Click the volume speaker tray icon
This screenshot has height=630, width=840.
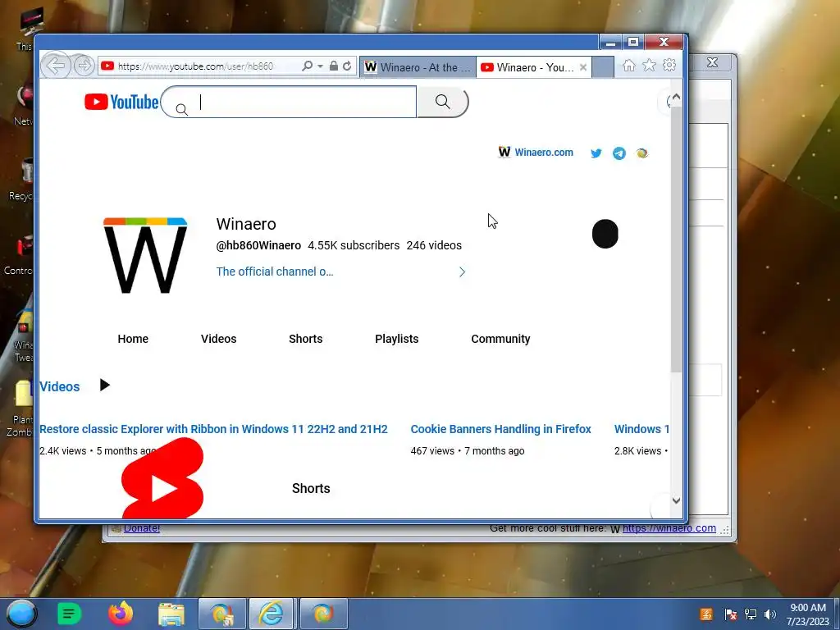(x=769, y=614)
